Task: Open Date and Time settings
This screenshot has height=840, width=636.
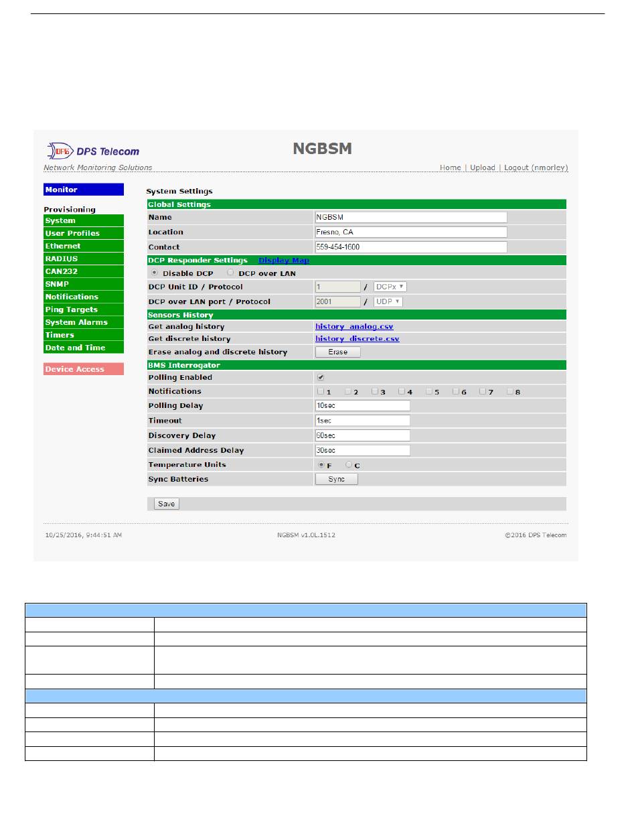Action: click(x=84, y=348)
